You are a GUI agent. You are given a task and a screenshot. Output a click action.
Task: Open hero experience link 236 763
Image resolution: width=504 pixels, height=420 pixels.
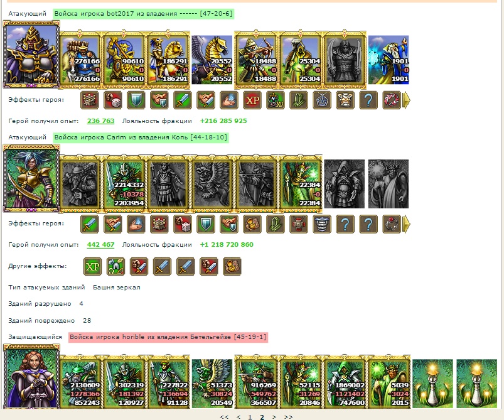tap(100, 121)
